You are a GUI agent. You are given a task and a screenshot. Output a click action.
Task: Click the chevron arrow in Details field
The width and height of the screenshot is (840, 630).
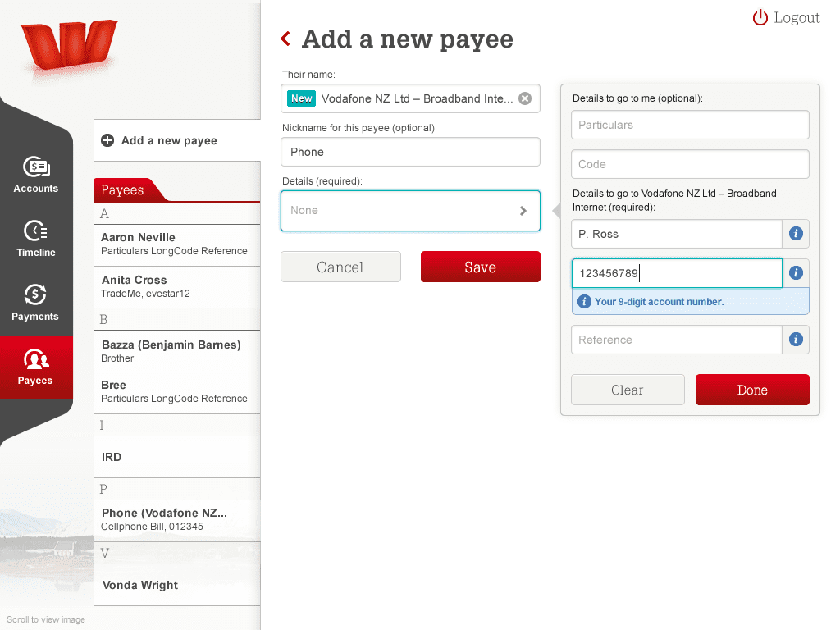[523, 211]
